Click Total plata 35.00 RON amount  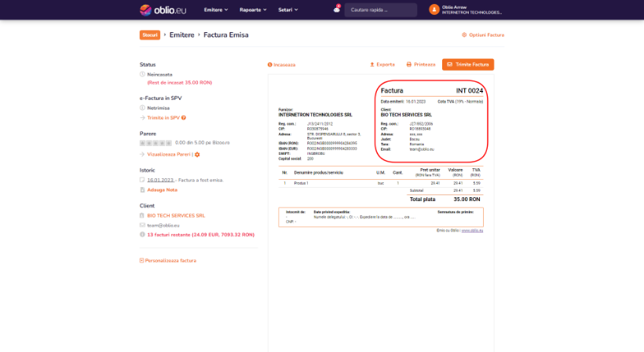[467, 200]
